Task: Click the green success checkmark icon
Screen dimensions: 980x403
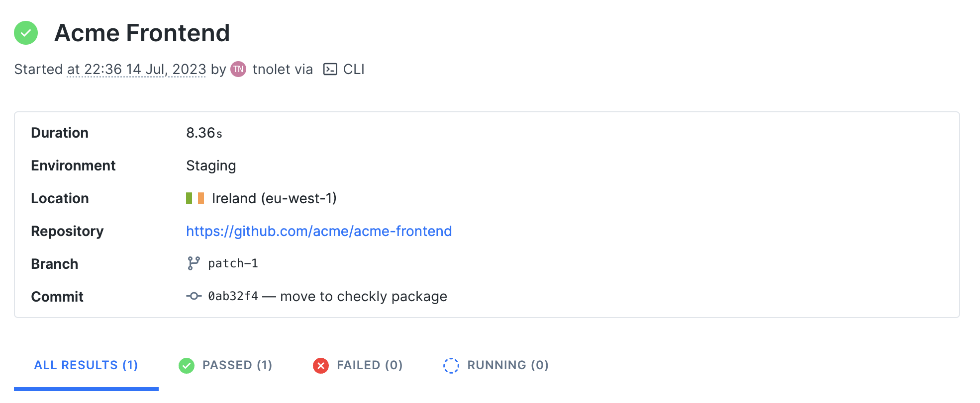Action: point(25,33)
